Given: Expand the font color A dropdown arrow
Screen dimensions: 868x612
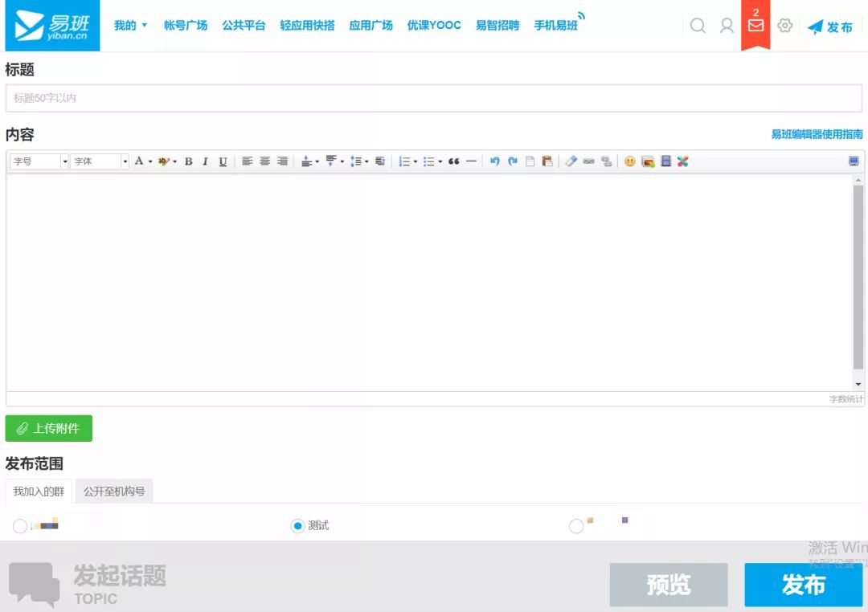Looking at the screenshot, I should pyautogui.click(x=150, y=161).
